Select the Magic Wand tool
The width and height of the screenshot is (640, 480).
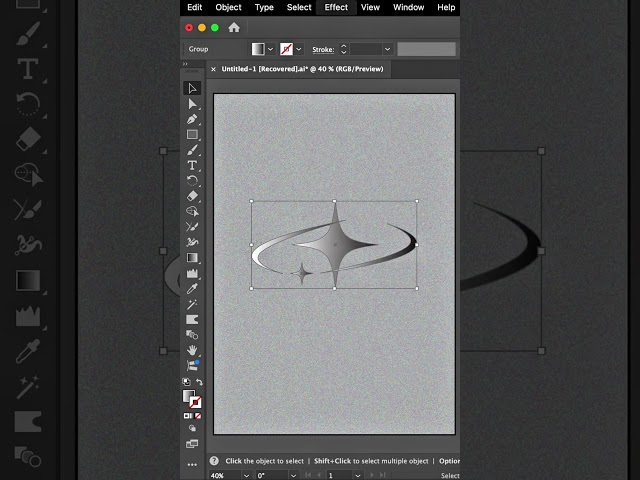click(x=192, y=304)
